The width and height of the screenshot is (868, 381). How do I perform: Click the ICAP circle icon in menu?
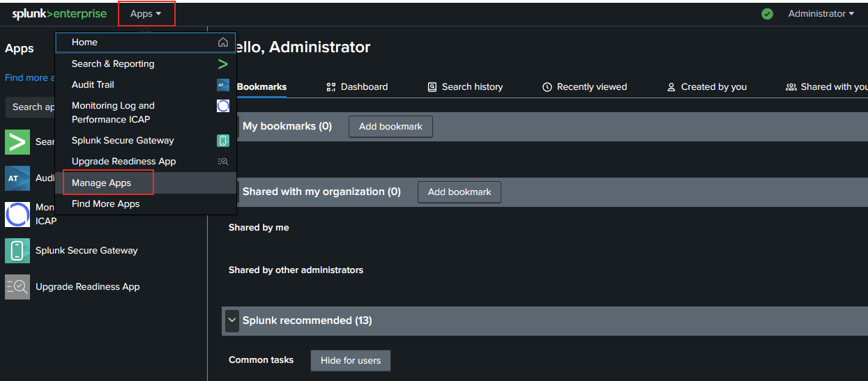223,106
